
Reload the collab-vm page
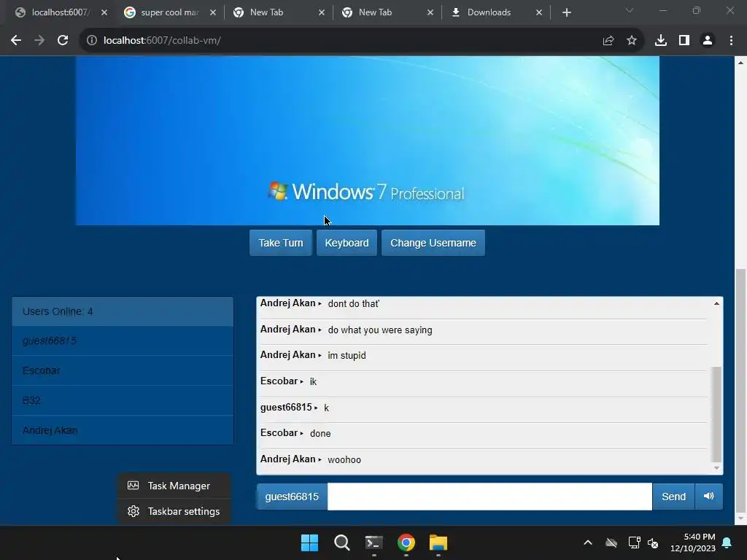(63, 41)
